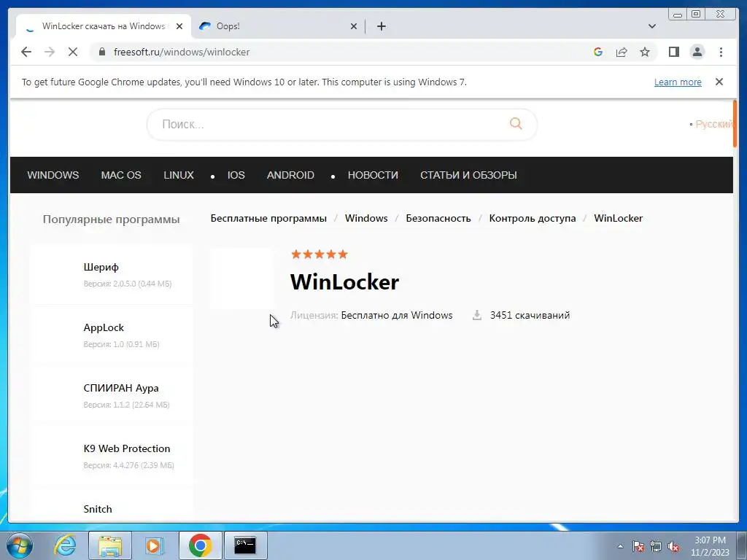Open WINDOWS menu section
Screen dimensions: 747x560
click(53, 175)
